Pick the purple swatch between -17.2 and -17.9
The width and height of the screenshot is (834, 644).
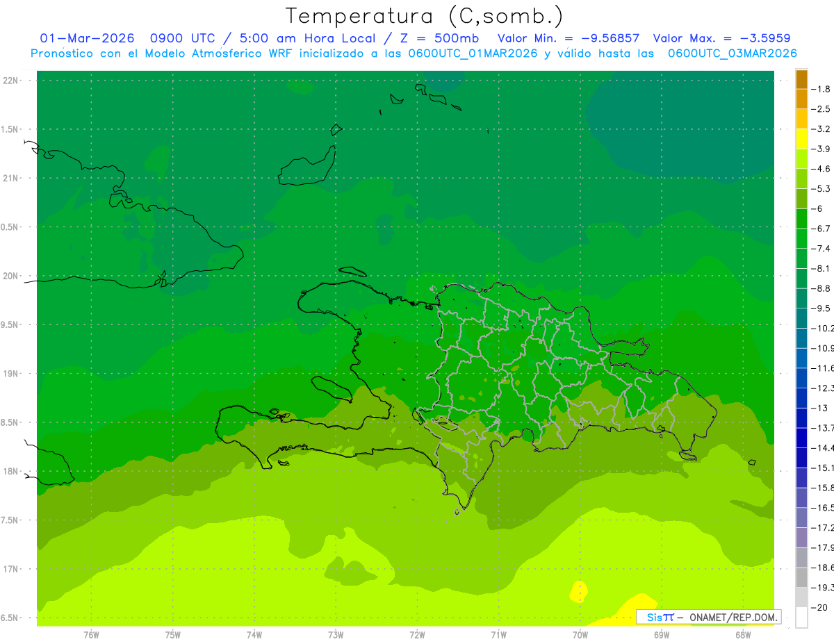coord(801,538)
